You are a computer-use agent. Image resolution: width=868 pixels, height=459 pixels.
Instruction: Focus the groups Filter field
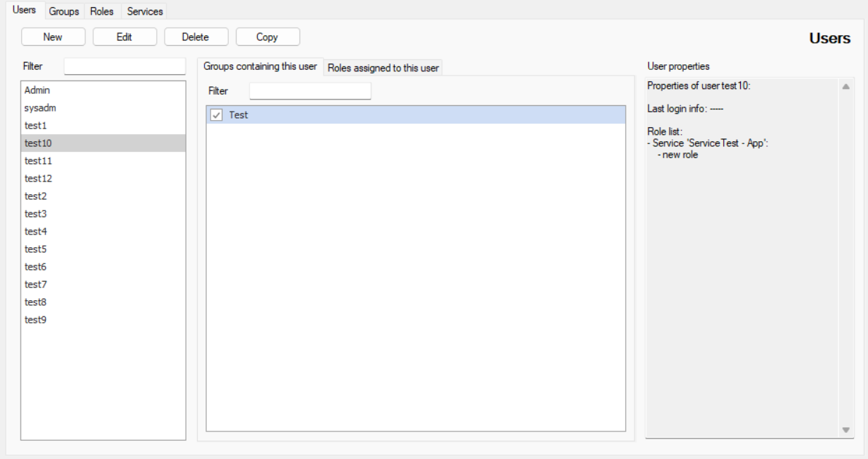310,91
